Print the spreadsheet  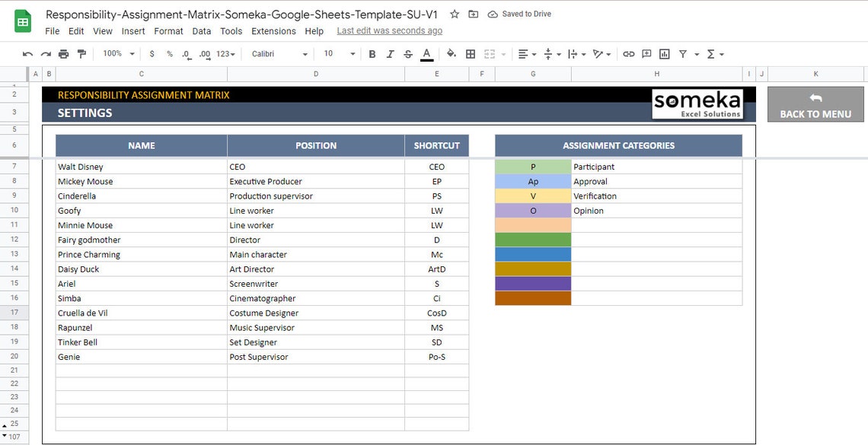(64, 53)
